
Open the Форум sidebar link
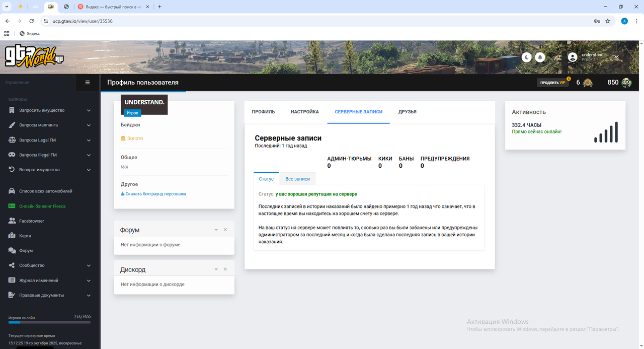click(26, 250)
